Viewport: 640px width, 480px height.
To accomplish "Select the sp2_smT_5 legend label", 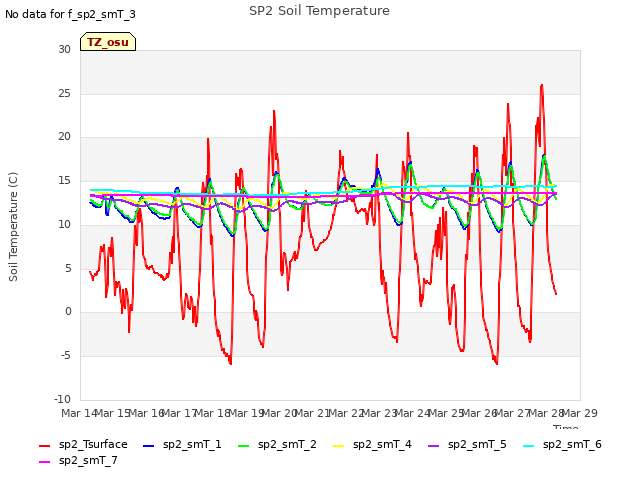I will (477, 444).
